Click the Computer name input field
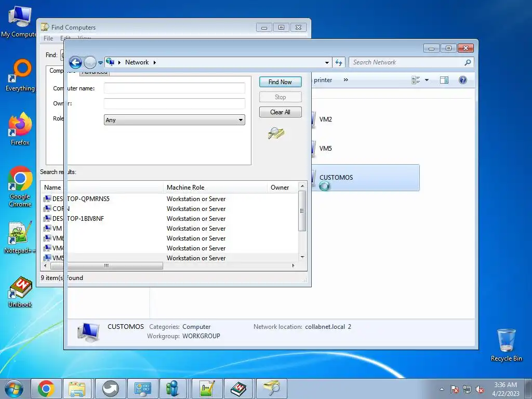 (175, 88)
